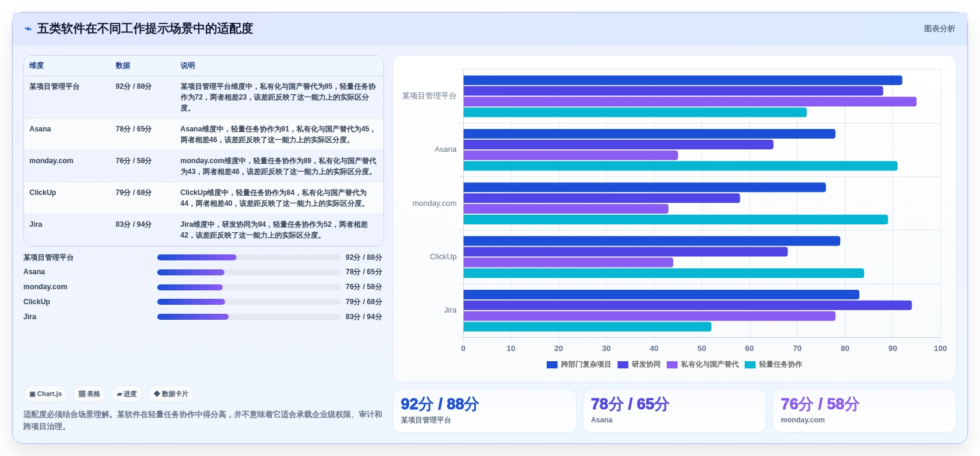Click the monday.com y-axis label in the chart
This screenshot has height=456, width=980.
point(434,203)
